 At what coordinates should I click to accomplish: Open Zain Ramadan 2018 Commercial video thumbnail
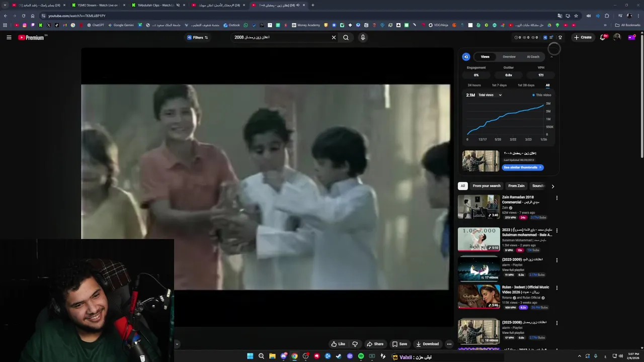pyautogui.click(x=478, y=207)
